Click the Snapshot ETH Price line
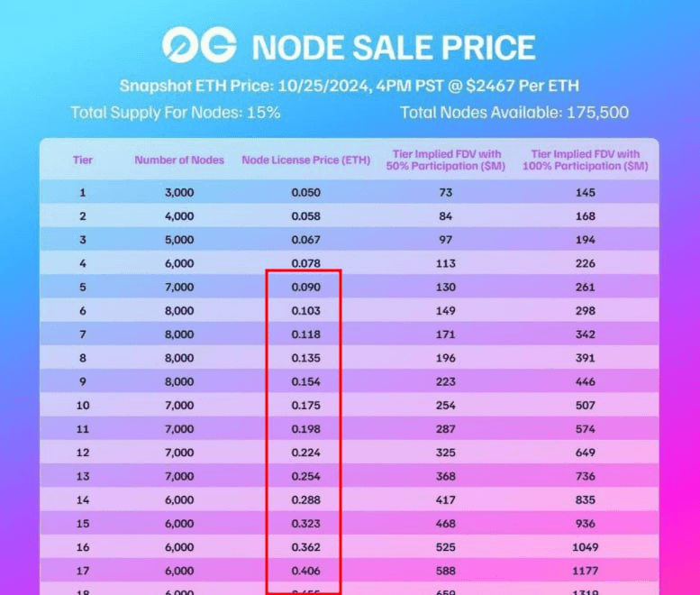 point(350,86)
